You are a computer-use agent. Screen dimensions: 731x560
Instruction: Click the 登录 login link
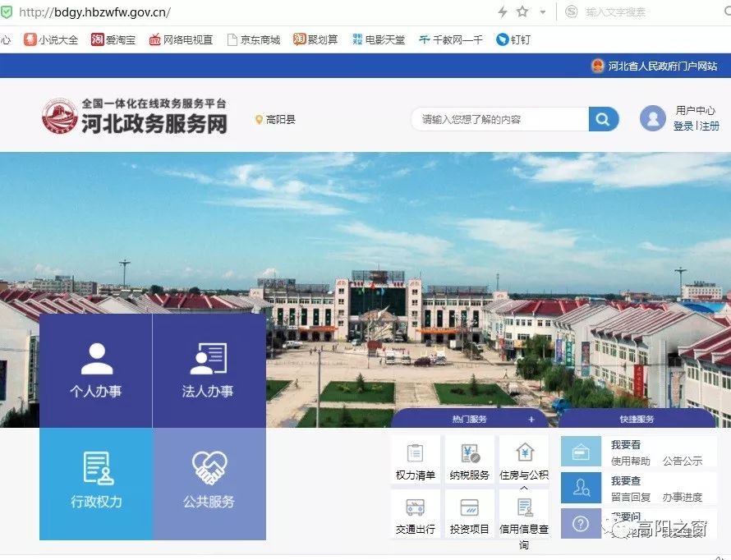[x=683, y=126]
